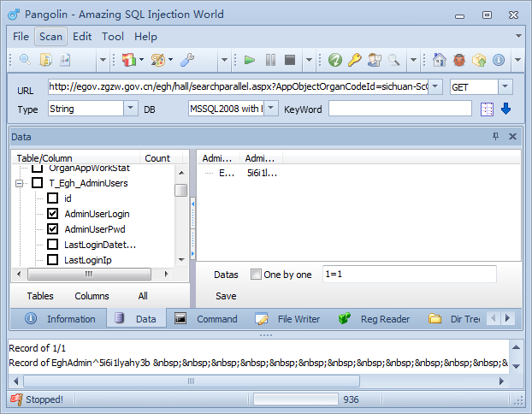Click the red bug toolbar icon
The height and width of the screenshot is (414, 532).
(x=459, y=60)
